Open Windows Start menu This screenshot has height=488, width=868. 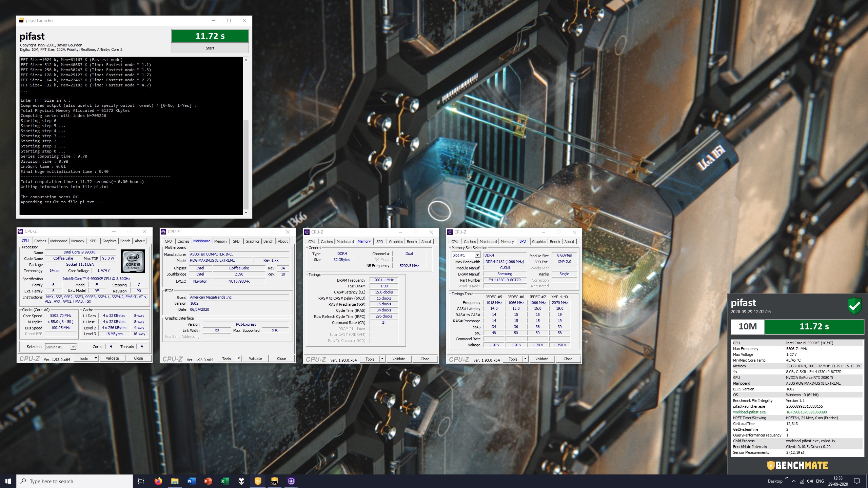click(x=8, y=481)
